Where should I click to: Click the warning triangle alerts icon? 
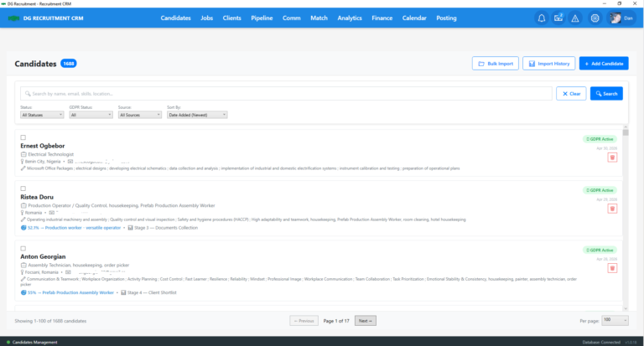574,18
